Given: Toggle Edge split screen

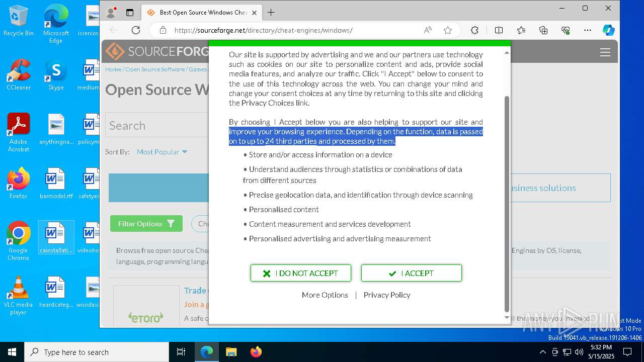Looking at the screenshot, I should tap(499, 30).
